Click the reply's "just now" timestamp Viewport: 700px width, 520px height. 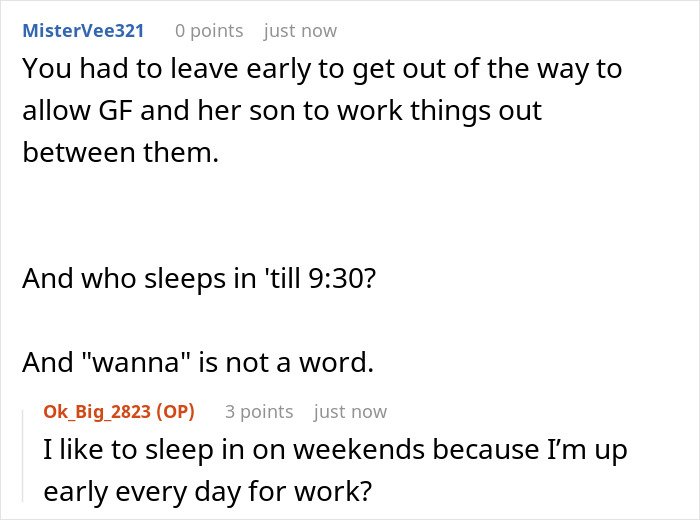coord(350,411)
